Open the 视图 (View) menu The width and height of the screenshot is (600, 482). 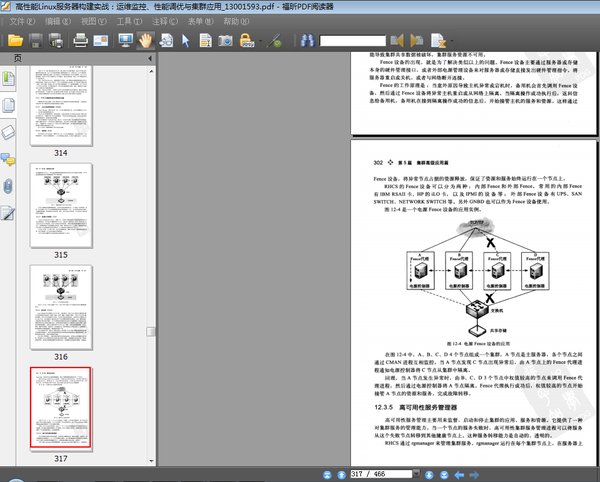[93, 21]
